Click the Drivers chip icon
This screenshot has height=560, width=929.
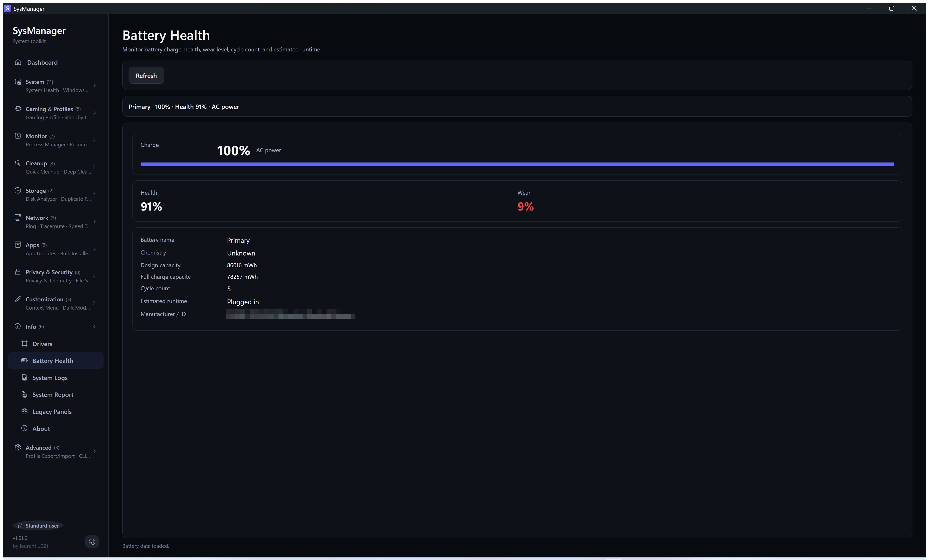click(x=25, y=343)
